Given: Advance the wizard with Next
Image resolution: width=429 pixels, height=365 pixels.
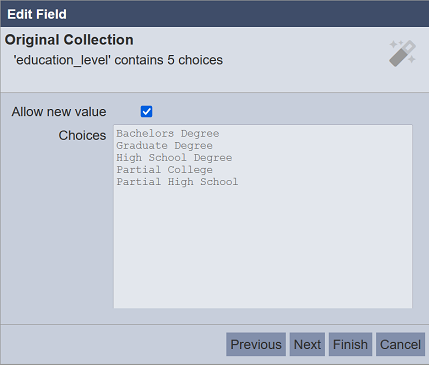Looking at the screenshot, I should click(x=307, y=344).
